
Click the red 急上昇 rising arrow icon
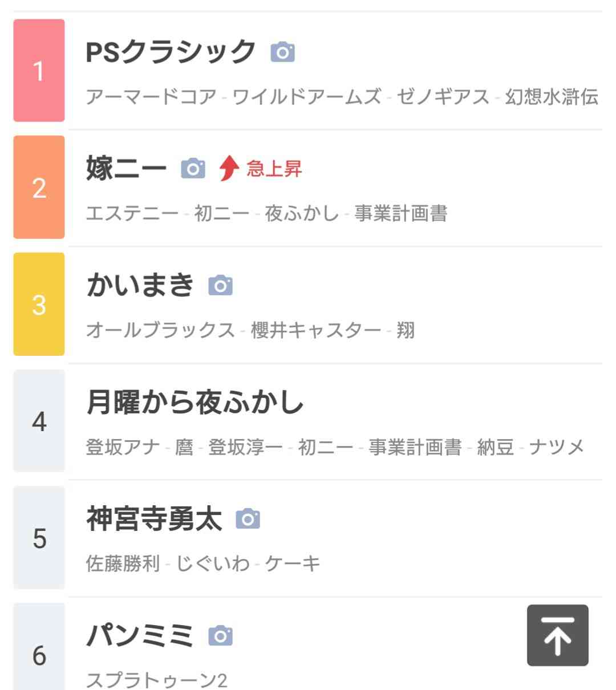tap(229, 169)
